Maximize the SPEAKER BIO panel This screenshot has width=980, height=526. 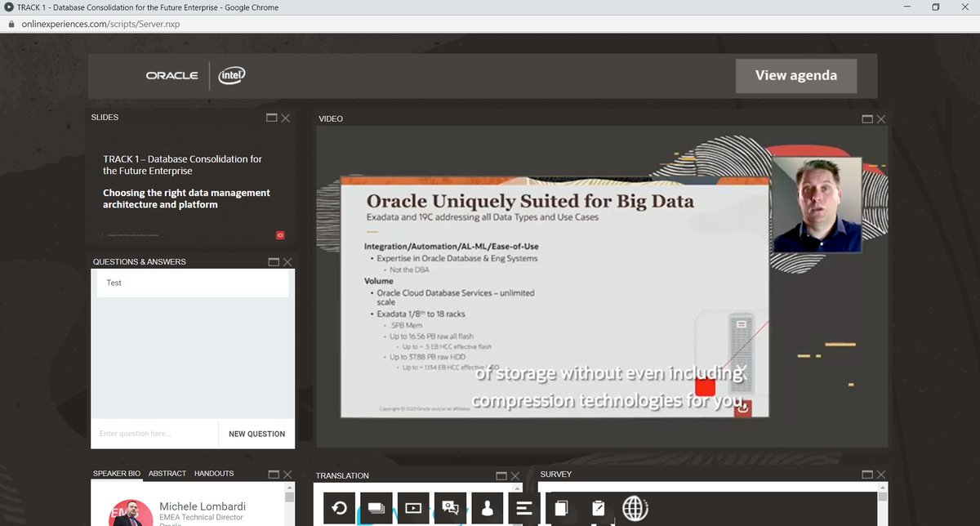(272, 474)
